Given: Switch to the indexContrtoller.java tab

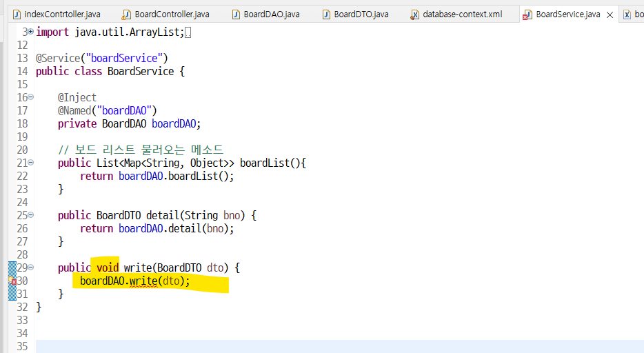Looking at the screenshot, I should click(57, 14).
